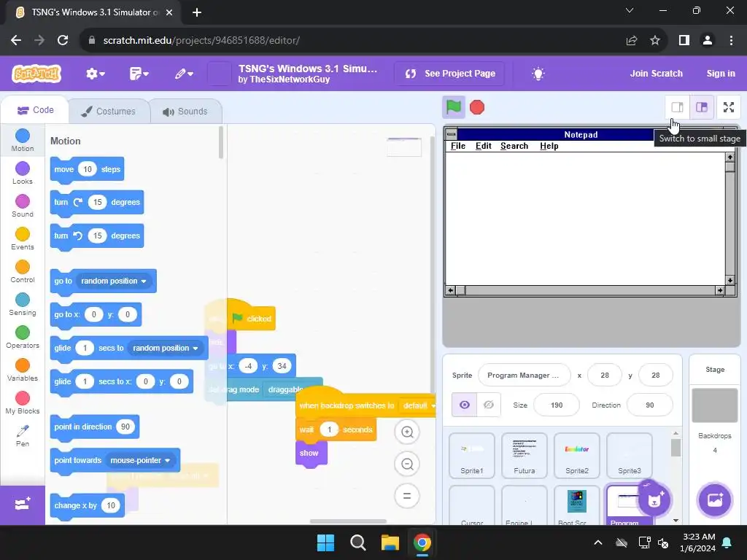
Task: Click Choose a Backdrop button
Action: click(x=715, y=499)
